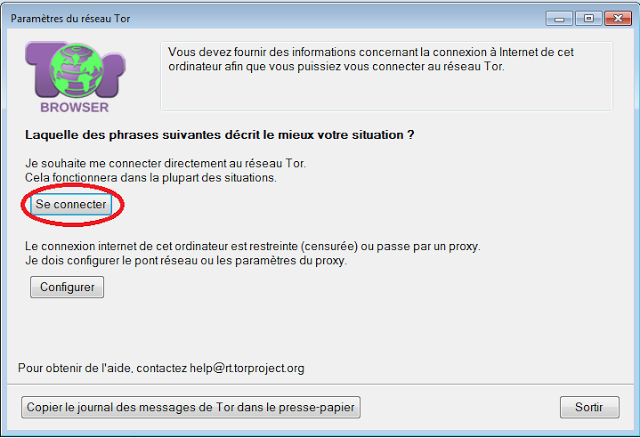Click the Se connecter button
Screen dimensions: 640x438
point(71,205)
